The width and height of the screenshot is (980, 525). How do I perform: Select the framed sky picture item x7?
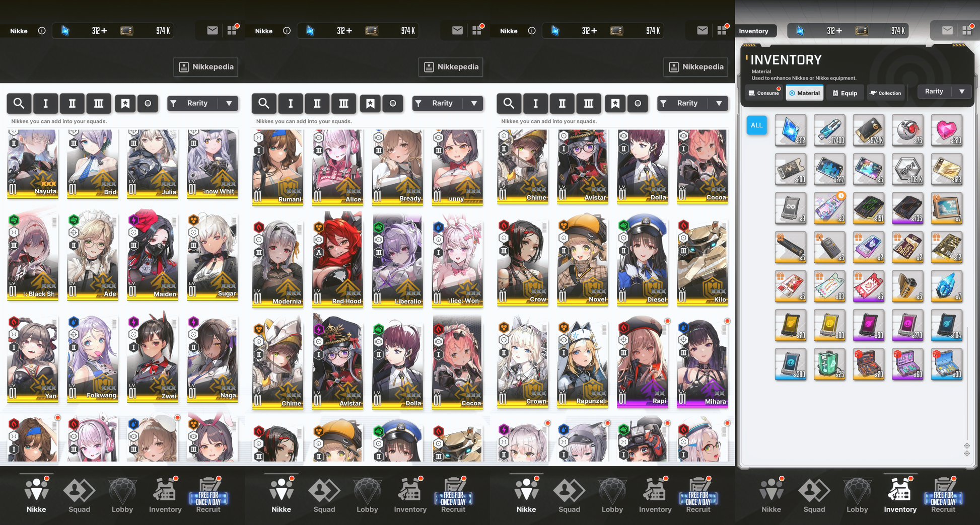(947, 208)
